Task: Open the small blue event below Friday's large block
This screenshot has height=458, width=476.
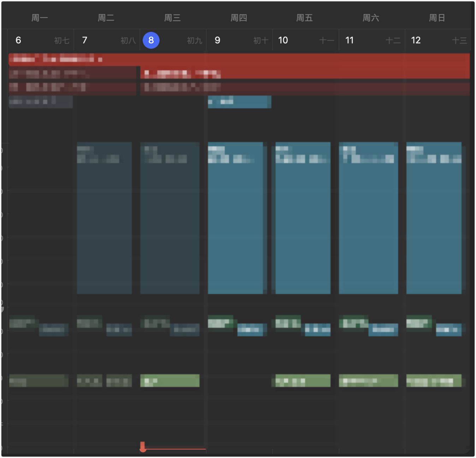Action: [x=317, y=330]
